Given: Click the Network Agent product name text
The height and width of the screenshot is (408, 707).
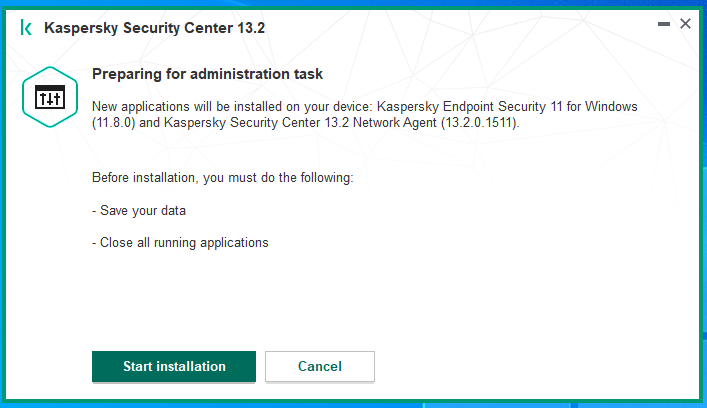Looking at the screenshot, I should coord(395,123).
